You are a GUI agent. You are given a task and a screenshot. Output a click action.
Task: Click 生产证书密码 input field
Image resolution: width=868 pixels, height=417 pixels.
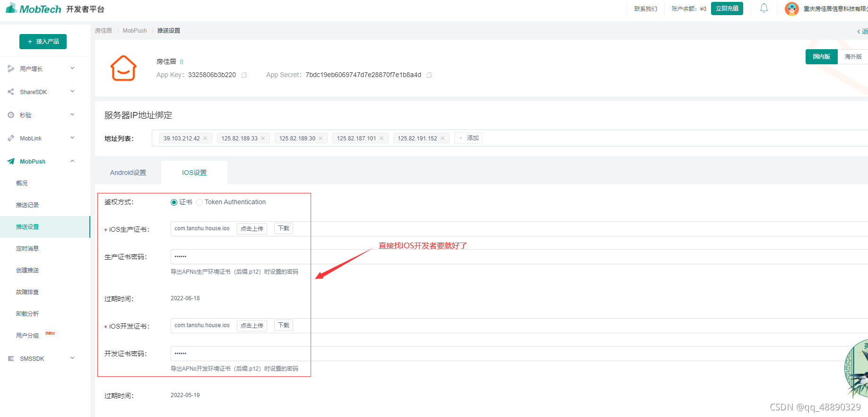point(519,257)
